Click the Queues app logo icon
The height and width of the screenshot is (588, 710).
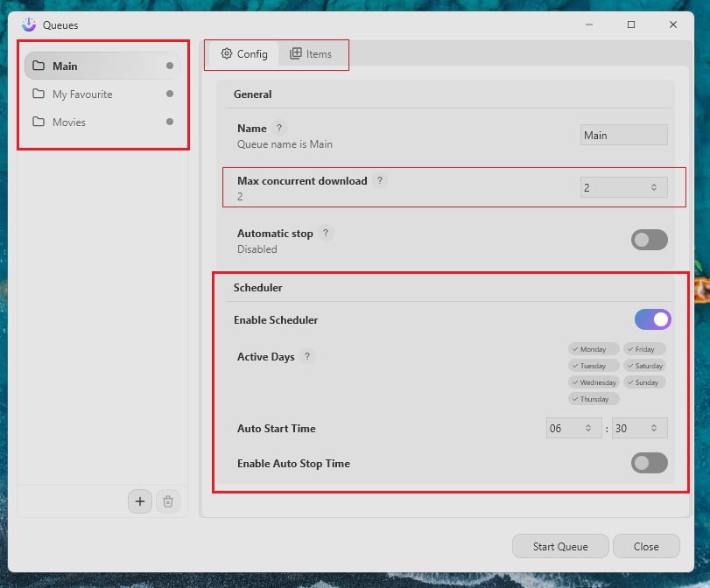click(29, 24)
